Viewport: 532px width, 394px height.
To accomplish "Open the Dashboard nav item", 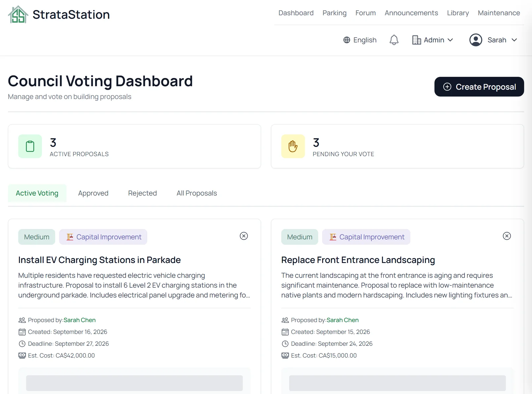I will pos(296,13).
